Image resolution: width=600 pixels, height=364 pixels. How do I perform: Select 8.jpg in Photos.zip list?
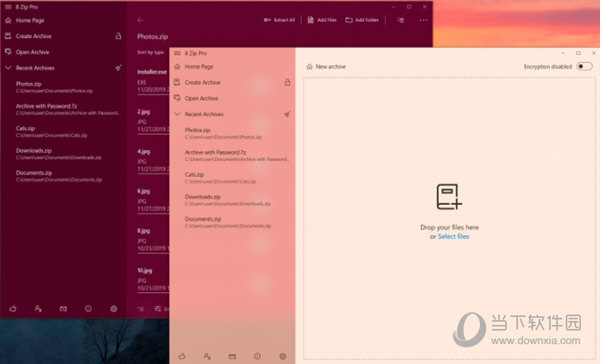(153, 240)
